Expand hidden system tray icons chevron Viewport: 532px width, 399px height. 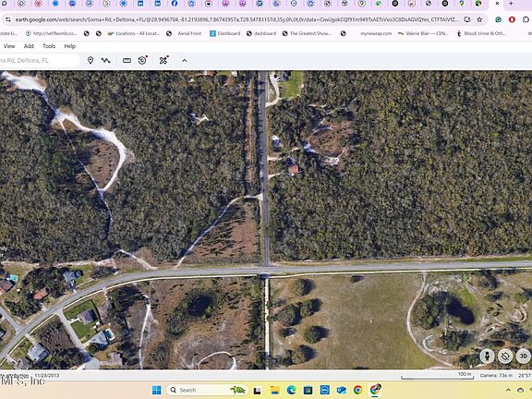(x=508, y=390)
